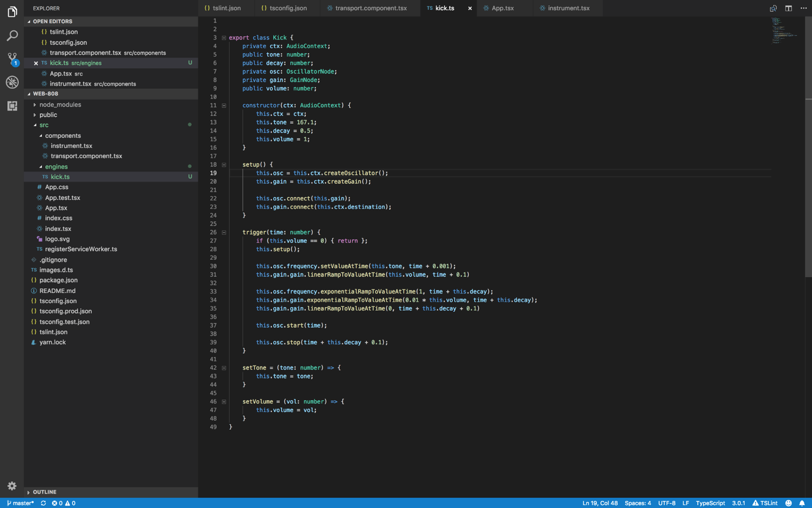Collapse the OPEN EDITORS section

(52, 21)
